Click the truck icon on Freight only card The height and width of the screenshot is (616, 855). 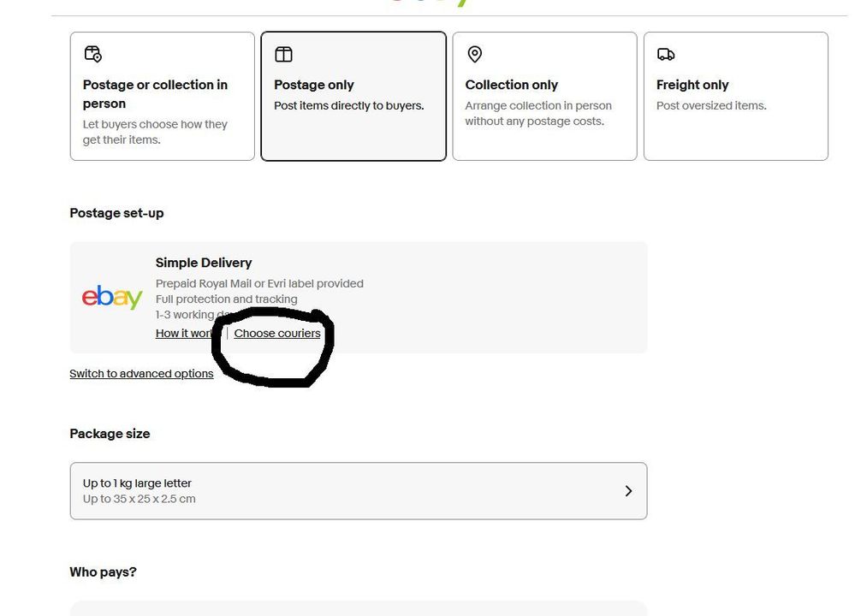(666, 55)
